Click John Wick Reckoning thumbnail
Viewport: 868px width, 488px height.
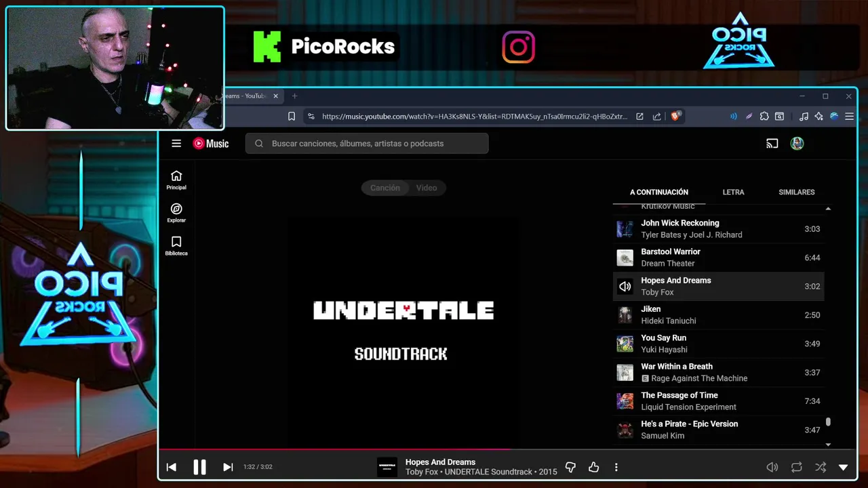(x=625, y=229)
